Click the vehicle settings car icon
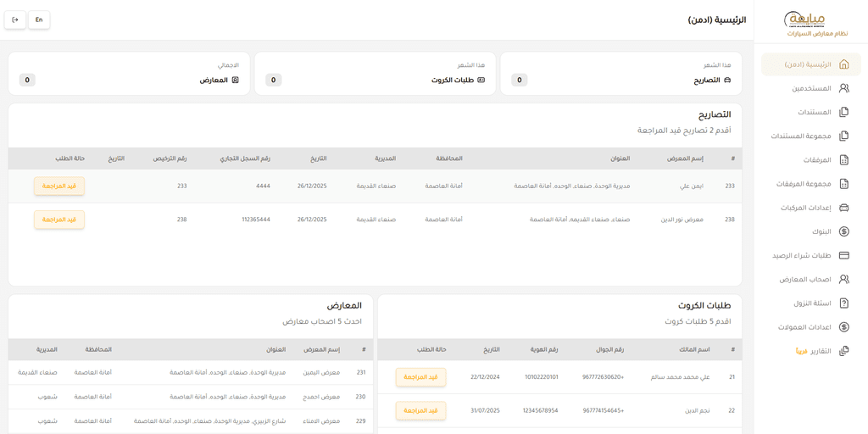868x434 pixels. pyautogui.click(x=843, y=208)
